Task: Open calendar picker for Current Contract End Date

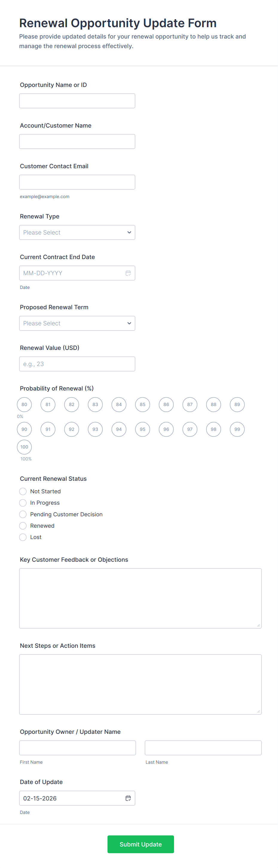Action: tap(128, 273)
